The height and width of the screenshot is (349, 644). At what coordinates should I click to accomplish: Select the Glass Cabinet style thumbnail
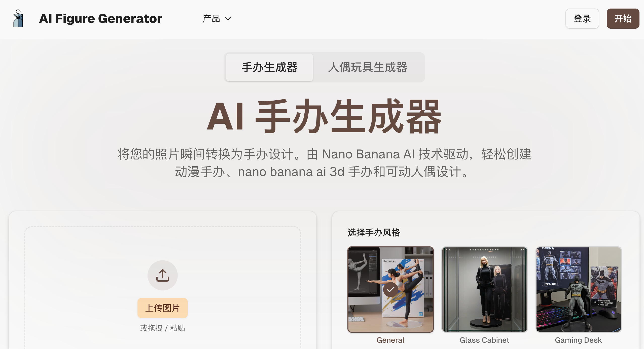pyautogui.click(x=484, y=289)
